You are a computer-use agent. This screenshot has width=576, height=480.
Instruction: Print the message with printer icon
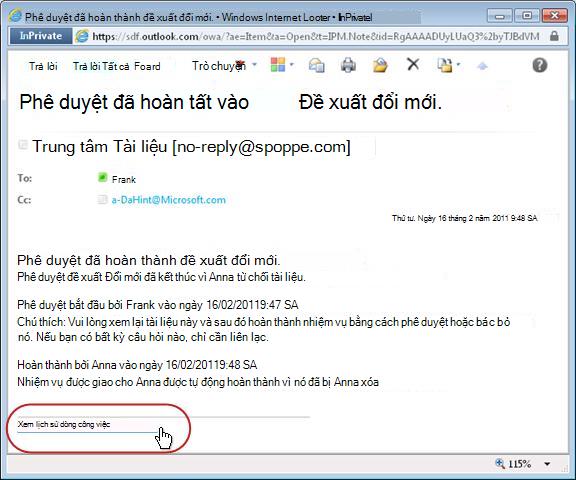point(348,65)
